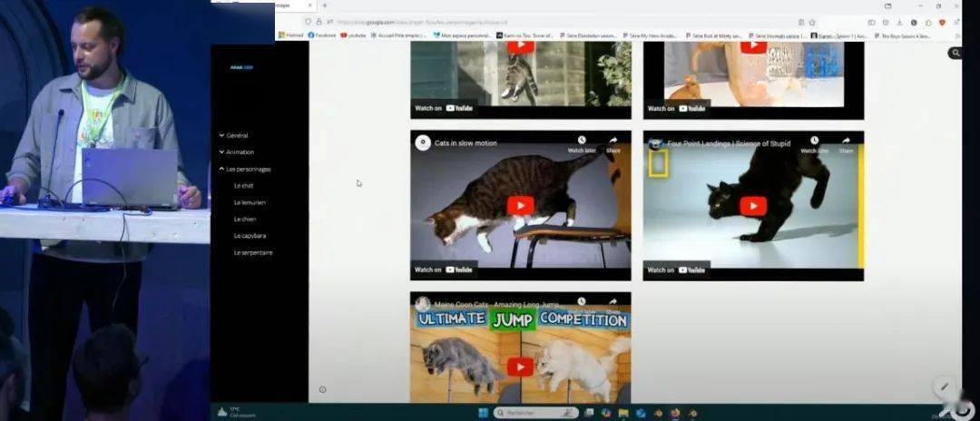Open Four Point Landings | Science of Stupid title
The height and width of the screenshot is (421, 980).
coord(729,143)
